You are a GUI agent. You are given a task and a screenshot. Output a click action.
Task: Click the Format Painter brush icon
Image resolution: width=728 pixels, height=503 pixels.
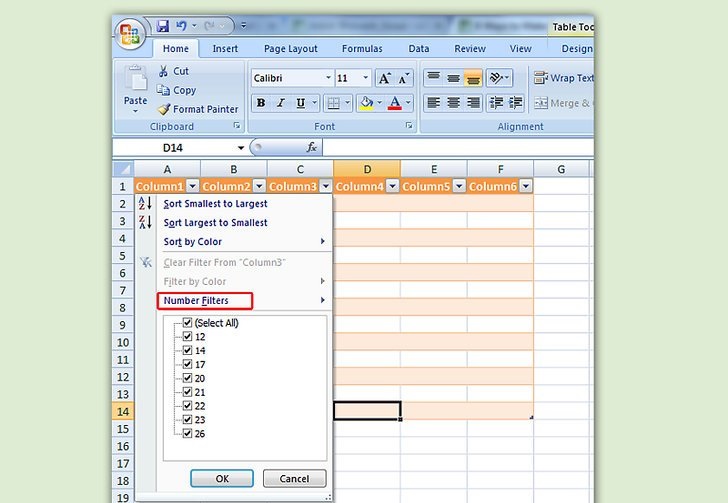[x=163, y=110]
